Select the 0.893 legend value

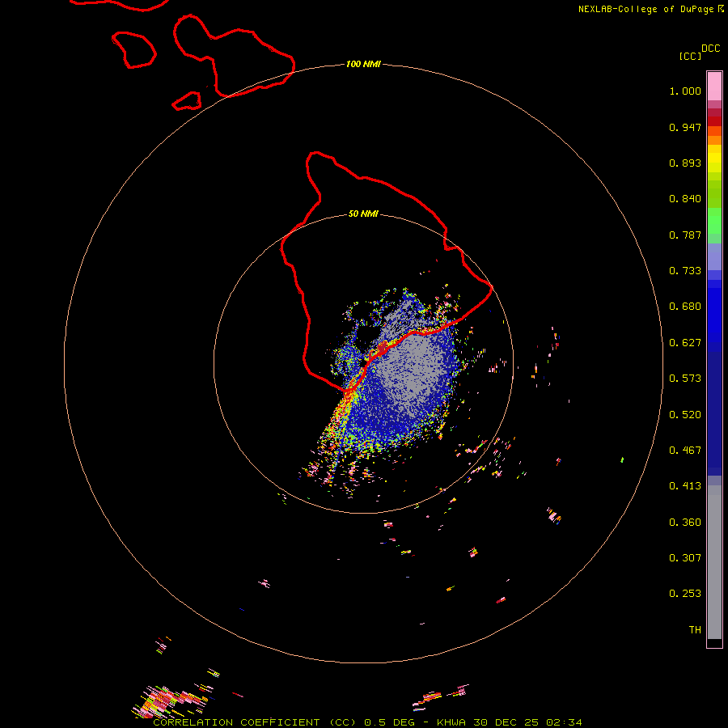click(685, 163)
